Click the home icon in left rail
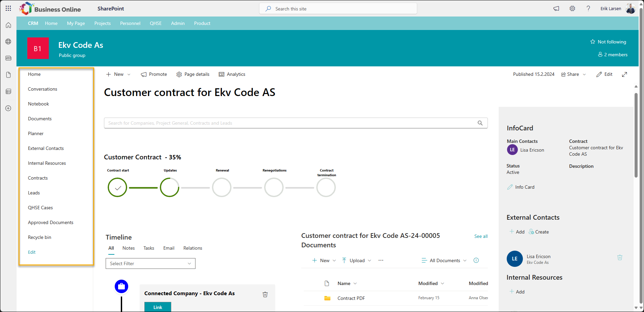Screen dimensions: 644x312 (x=8, y=25)
